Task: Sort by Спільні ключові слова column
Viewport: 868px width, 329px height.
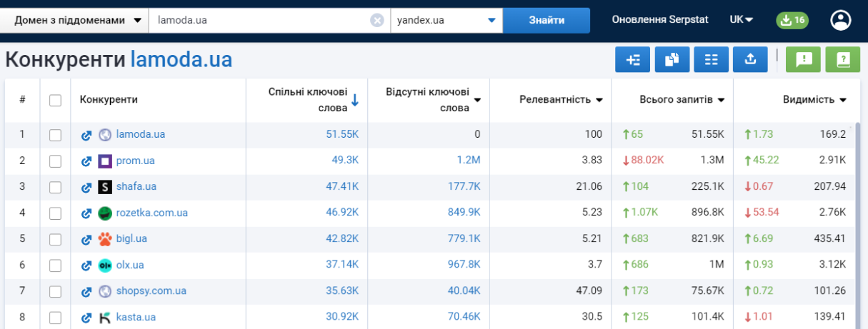Action: click(x=314, y=100)
